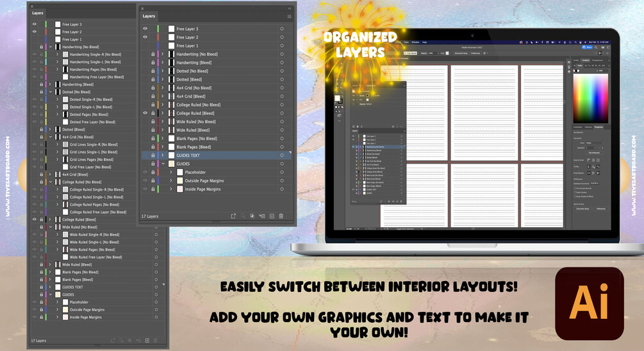The image size is (644, 351).
Task: Click target circle of Free Layer 3 in front panel
Action: pos(282,29)
